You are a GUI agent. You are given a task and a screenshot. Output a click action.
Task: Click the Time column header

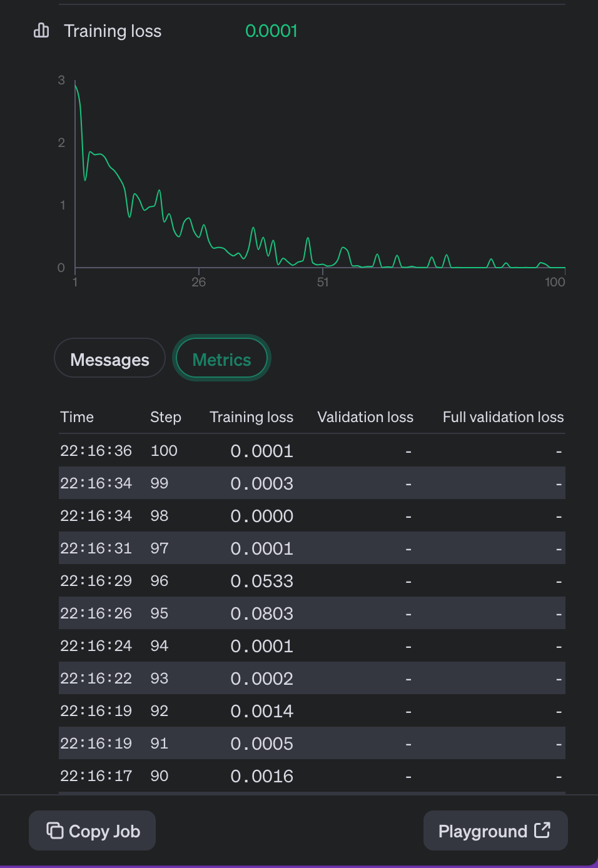tap(77, 417)
